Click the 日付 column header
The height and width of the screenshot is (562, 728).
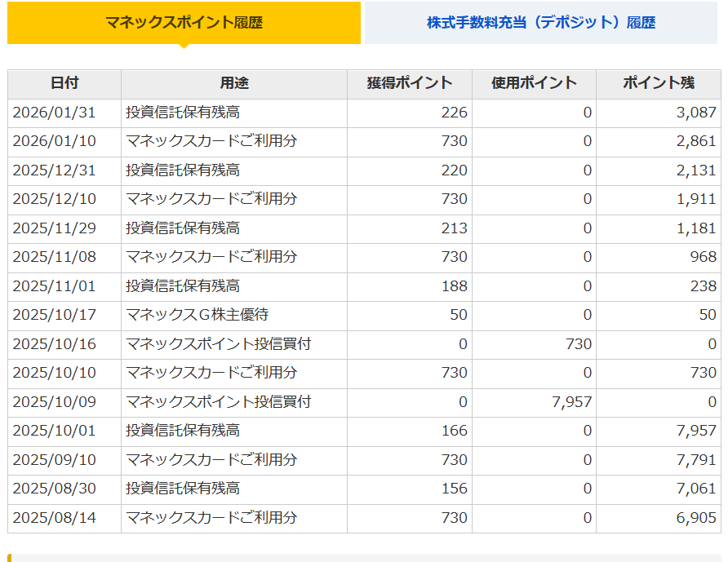(x=64, y=83)
